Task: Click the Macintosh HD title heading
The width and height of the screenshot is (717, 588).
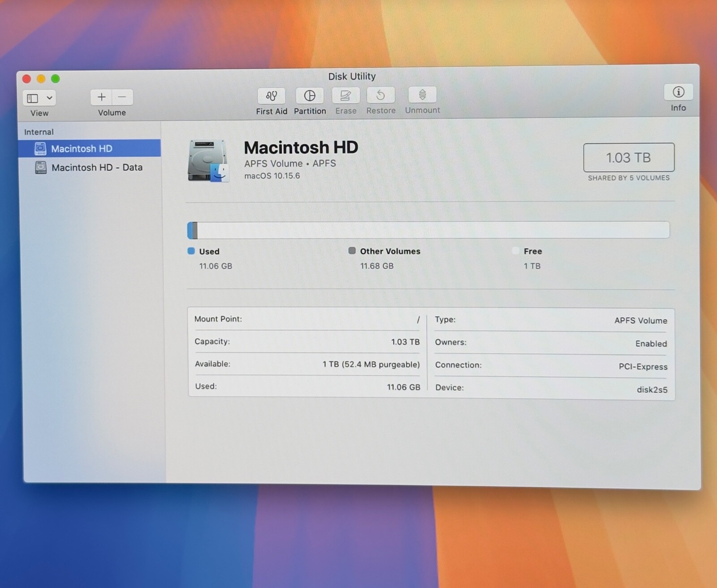Action: click(301, 147)
